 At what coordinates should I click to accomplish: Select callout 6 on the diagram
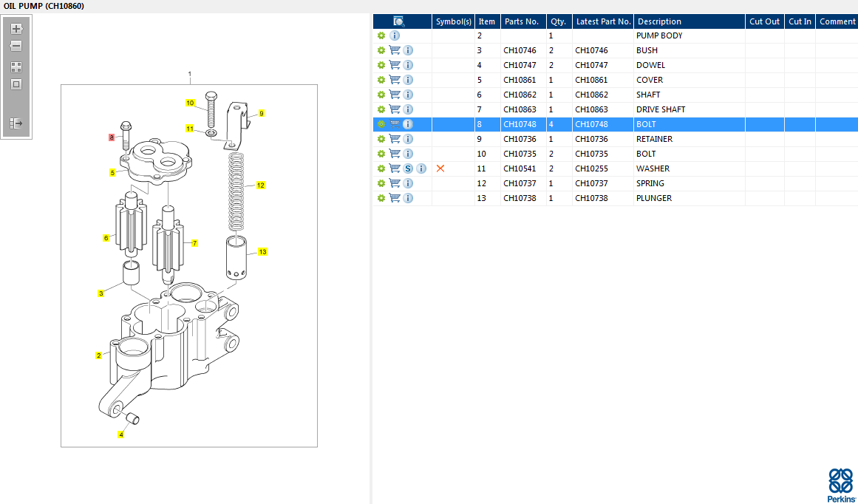coord(106,238)
